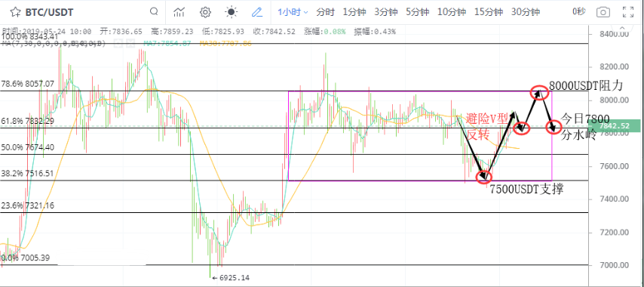This screenshot has height=287, width=644.
Task: Star BTC/USDT as a favorite
Action: pos(16,12)
